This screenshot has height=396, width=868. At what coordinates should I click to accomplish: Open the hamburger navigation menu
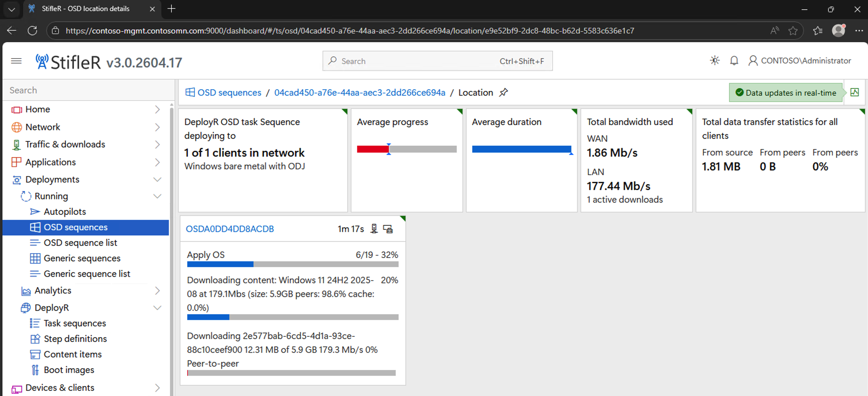[x=16, y=61]
